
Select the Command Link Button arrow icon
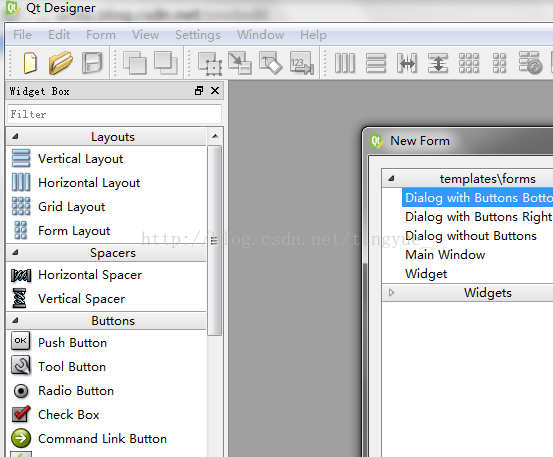(21, 438)
